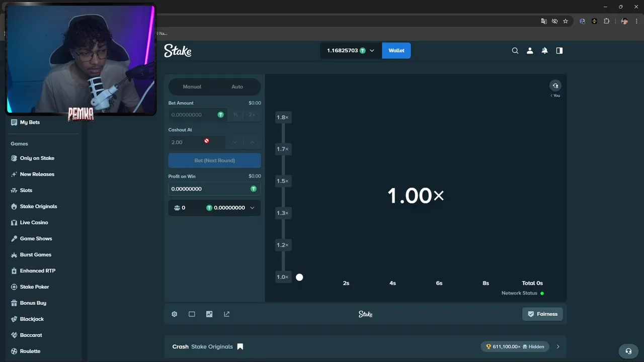Click the 'Total 0s' time label
This screenshot has width=644, height=362.
click(x=532, y=283)
